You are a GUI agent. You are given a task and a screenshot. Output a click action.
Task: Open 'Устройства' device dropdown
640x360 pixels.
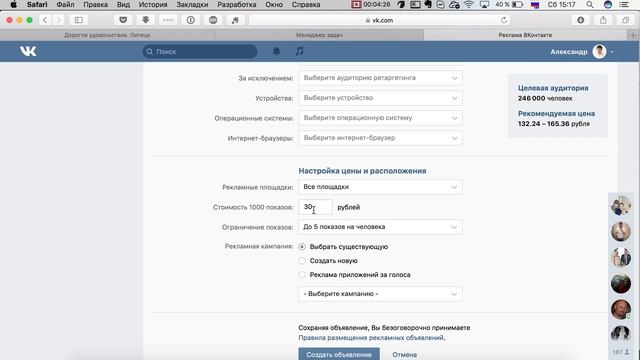point(380,98)
